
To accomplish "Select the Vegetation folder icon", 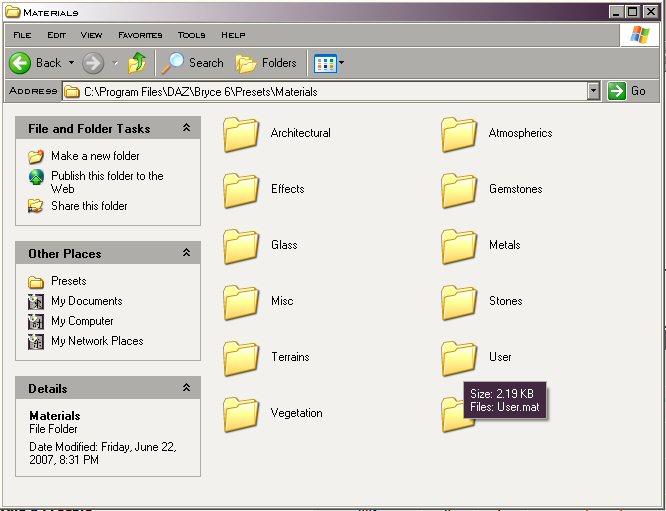I will click(x=241, y=414).
